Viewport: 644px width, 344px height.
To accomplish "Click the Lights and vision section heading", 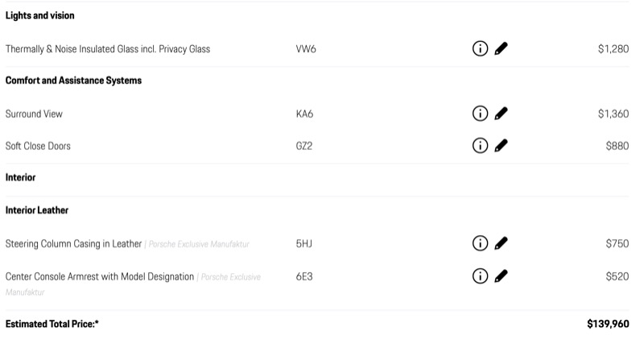I will (x=39, y=15).
